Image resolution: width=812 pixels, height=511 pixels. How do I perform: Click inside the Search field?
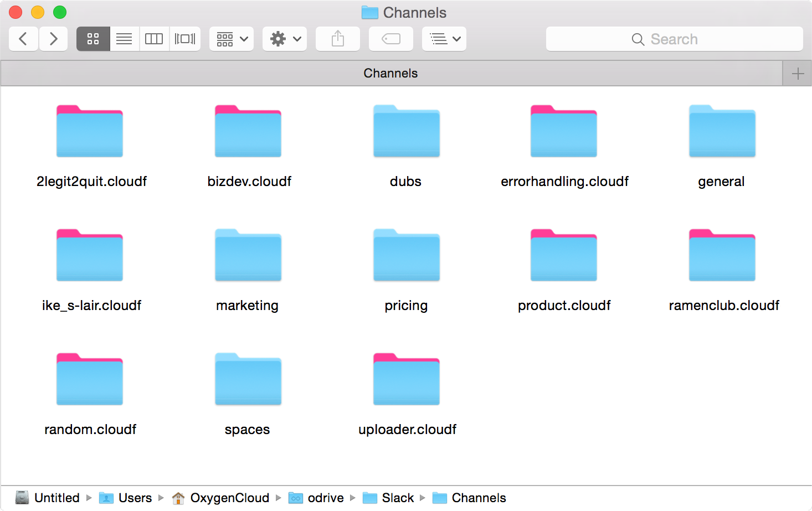pyautogui.click(x=674, y=39)
